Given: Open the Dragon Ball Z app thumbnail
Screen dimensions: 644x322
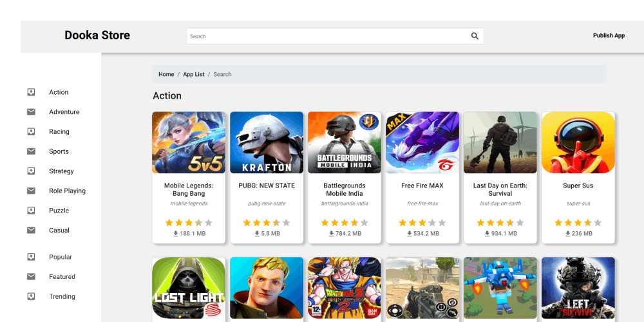Looking at the screenshot, I should 344,288.
